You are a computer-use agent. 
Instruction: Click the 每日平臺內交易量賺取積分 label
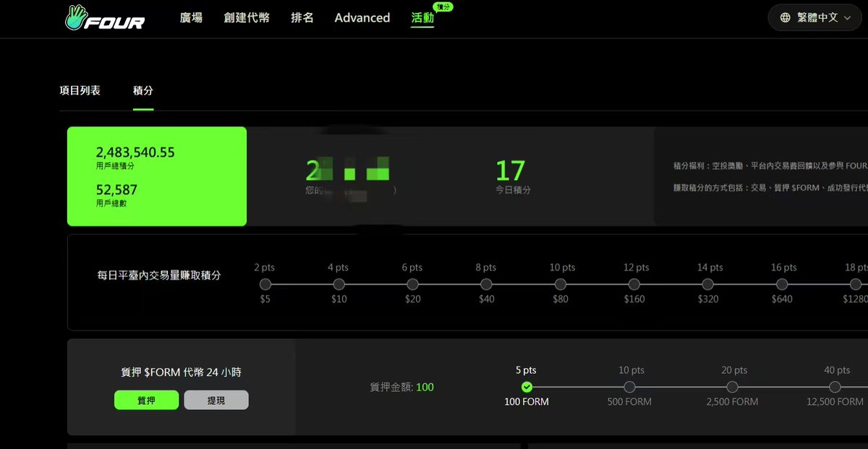point(159,275)
